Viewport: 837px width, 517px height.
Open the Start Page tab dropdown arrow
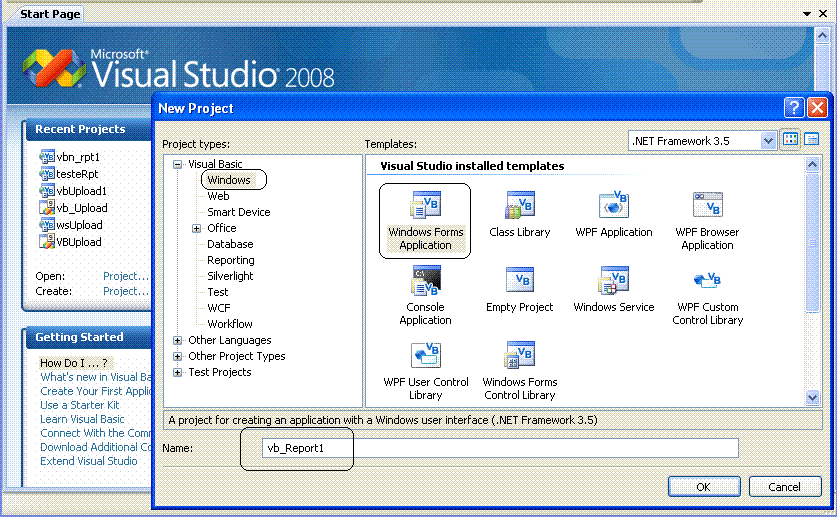pyautogui.click(x=807, y=14)
